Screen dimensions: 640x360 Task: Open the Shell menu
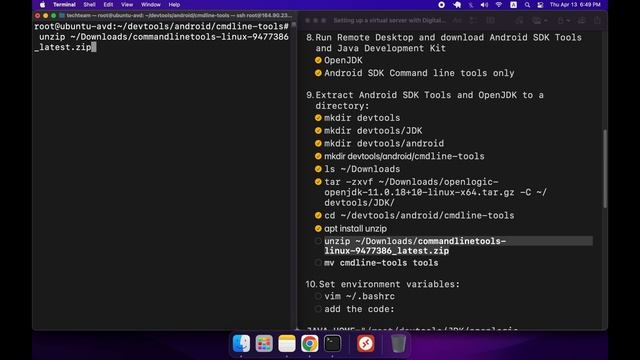coord(89,5)
